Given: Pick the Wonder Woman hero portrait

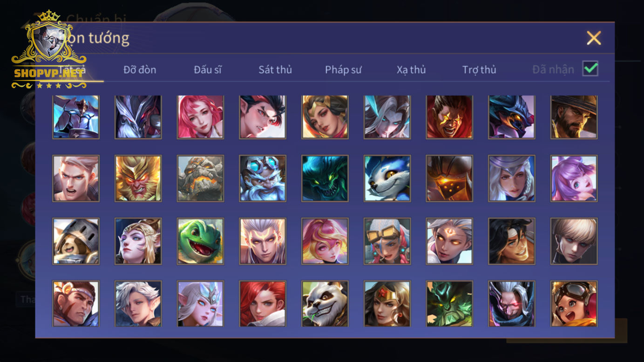Looking at the screenshot, I should click(x=387, y=304).
